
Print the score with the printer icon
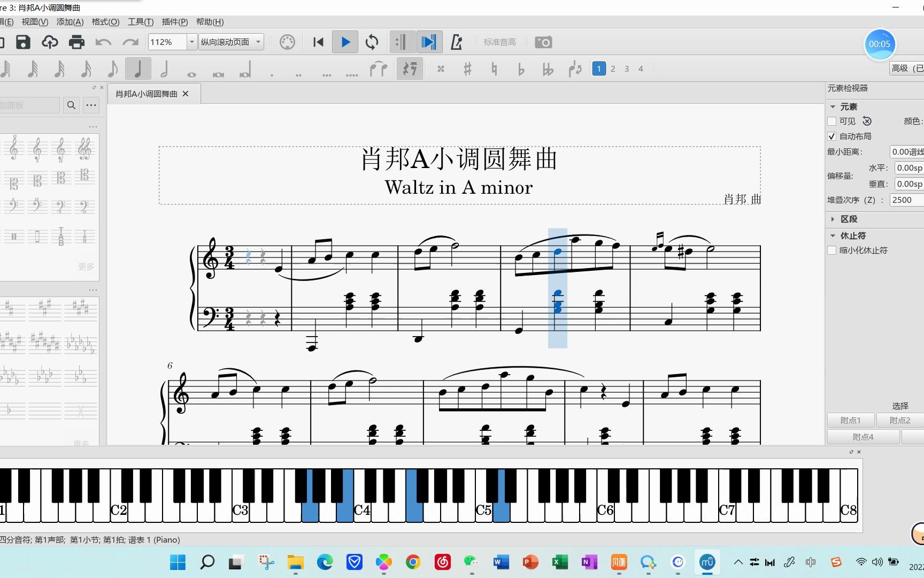[76, 42]
